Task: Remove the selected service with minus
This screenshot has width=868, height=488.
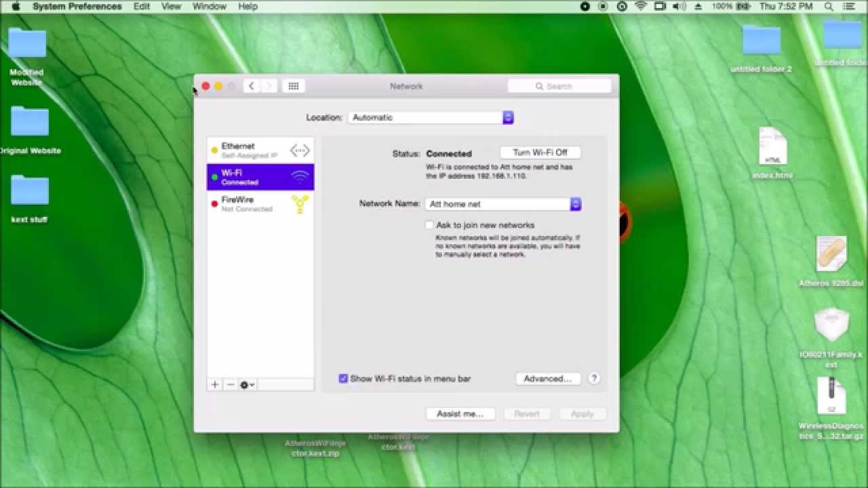Action: tap(230, 384)
